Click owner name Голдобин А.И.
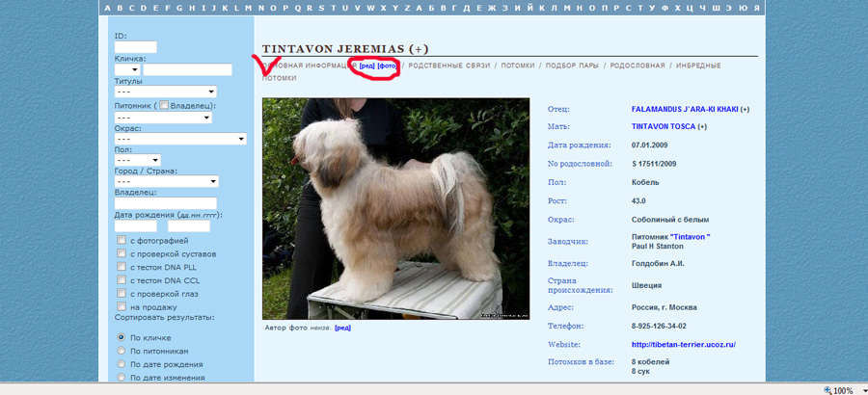The image size is (868, 395). point(658,264)
